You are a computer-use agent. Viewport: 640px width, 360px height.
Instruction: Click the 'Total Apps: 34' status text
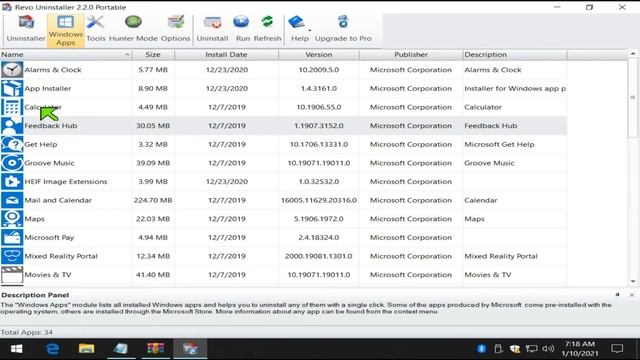coord(27,332)
